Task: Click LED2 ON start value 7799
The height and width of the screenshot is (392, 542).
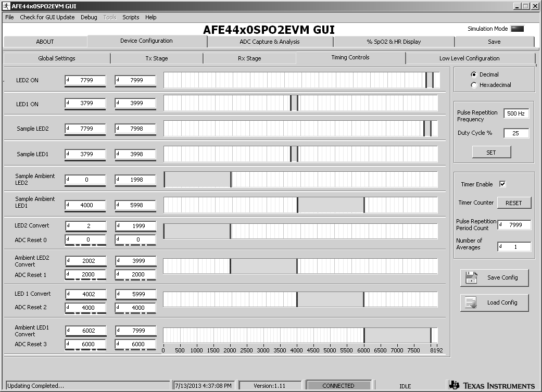Action: point(85,80)
